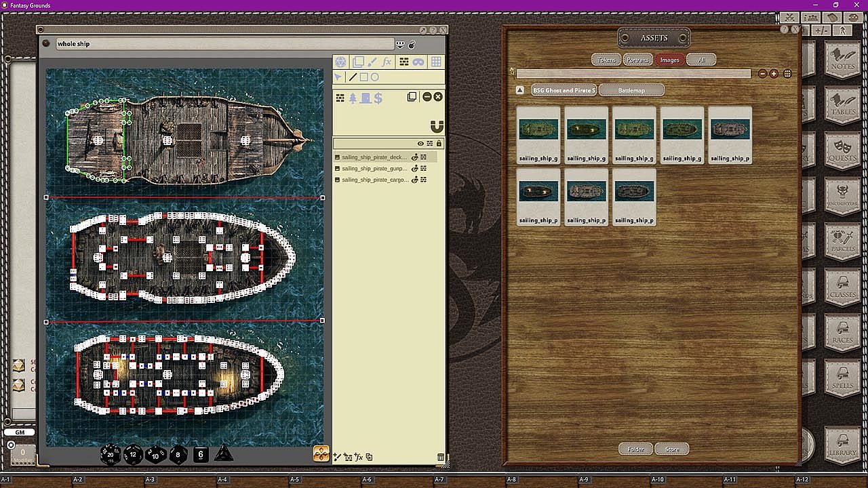Pick the d4 die
This screenshot has height=488, width=868.
pyautogui.click(x=224, y=453)
